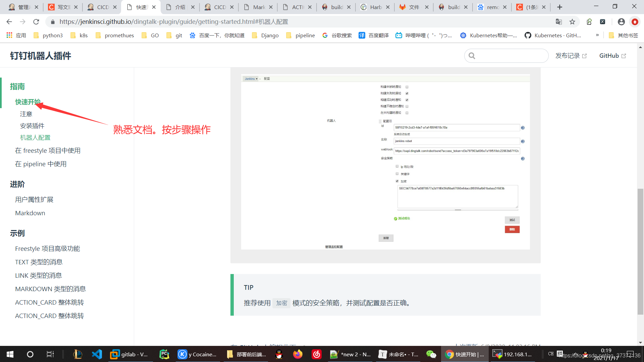Click the red update extension icon
The image size is (644, 362).
point(635,22)
